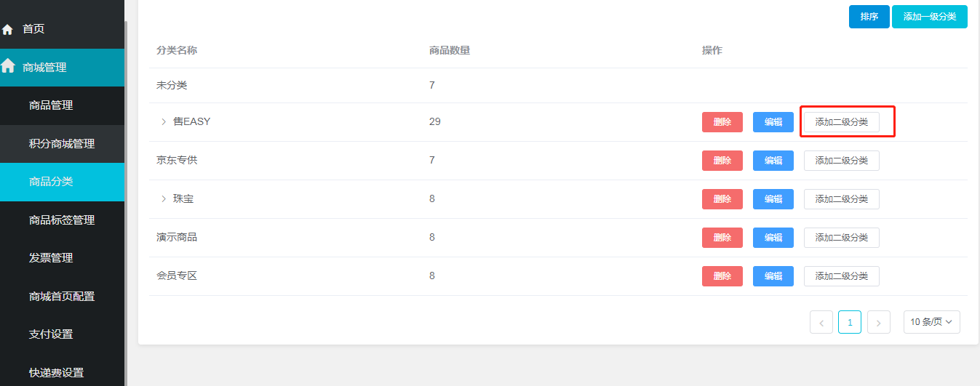980x386 pixels.
Task: Add a subcategory under 珠宝
Action: 841,199
